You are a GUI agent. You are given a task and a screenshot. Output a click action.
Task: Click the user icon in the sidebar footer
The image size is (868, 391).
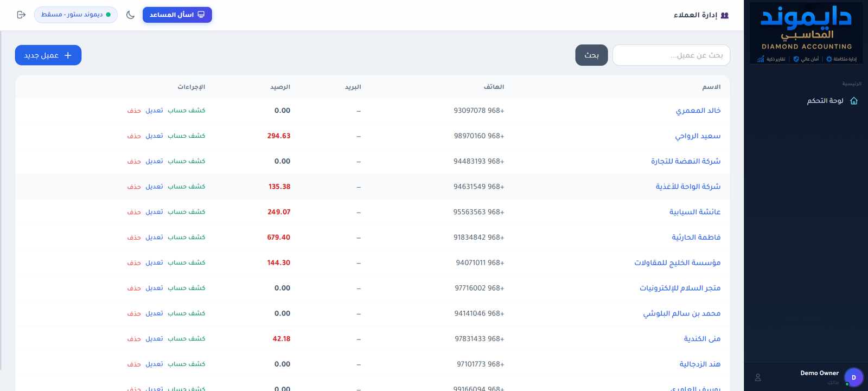click(x=758, y=377)
